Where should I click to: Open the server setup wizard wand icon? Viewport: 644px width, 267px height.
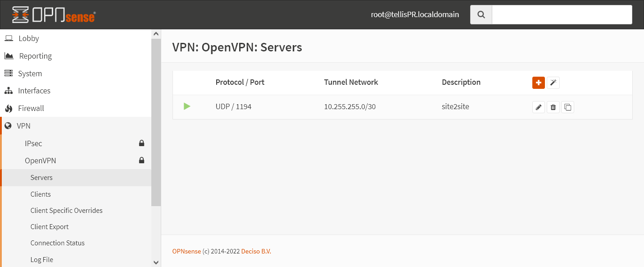[553, 83]
